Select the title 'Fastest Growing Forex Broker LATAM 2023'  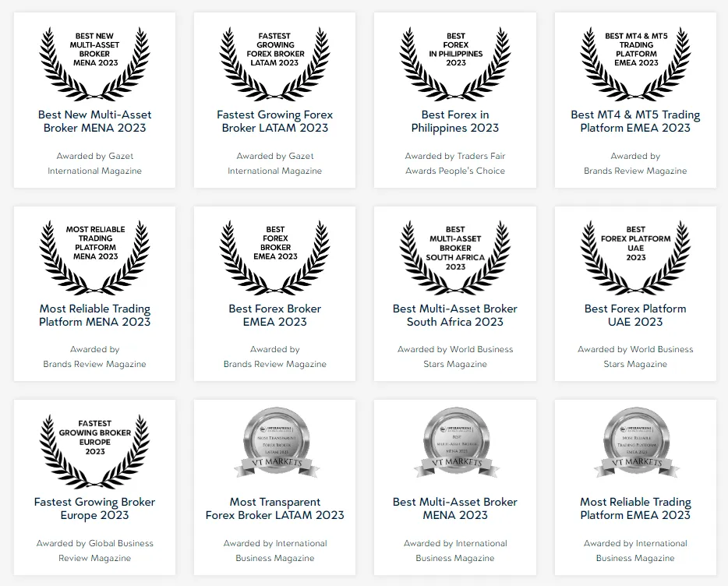(275, 122)
